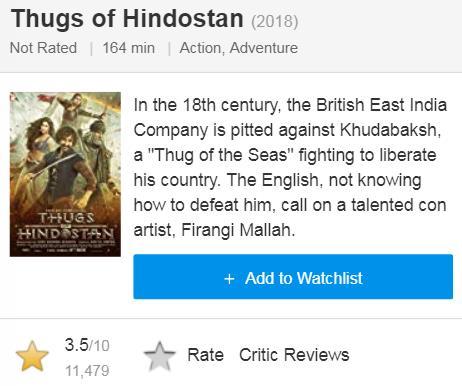Viewport: 462px width, 386px height.
Task: Click the name Khudabaksh in the synopsis
Action: pos(388,130)
